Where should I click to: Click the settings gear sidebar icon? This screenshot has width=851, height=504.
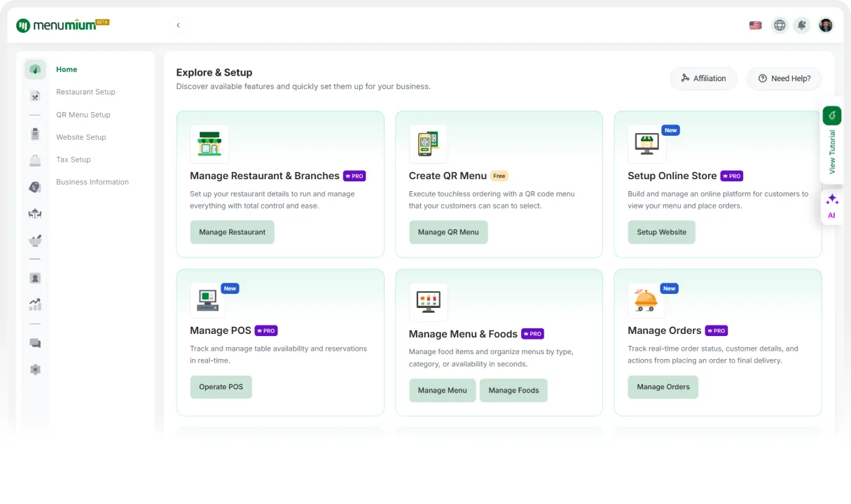click(x=35, y=370)
